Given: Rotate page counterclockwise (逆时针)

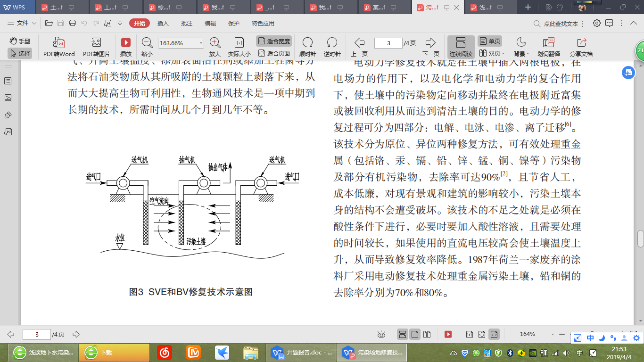Looking at the screenshot, I should [x=332, y=47].
